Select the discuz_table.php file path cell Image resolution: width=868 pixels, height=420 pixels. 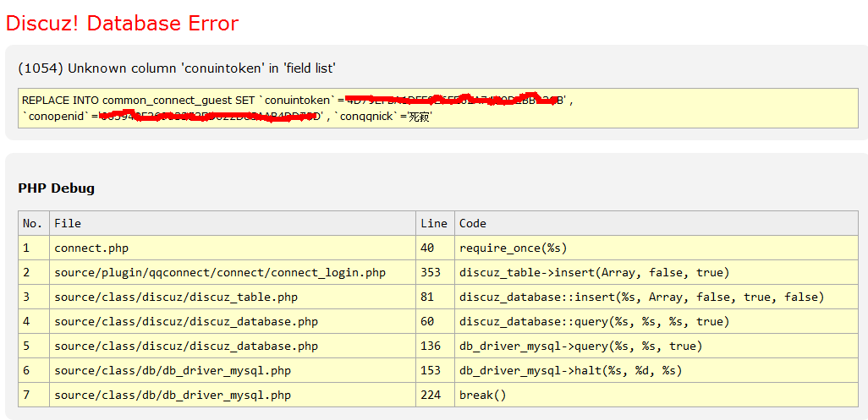(176, 297)
